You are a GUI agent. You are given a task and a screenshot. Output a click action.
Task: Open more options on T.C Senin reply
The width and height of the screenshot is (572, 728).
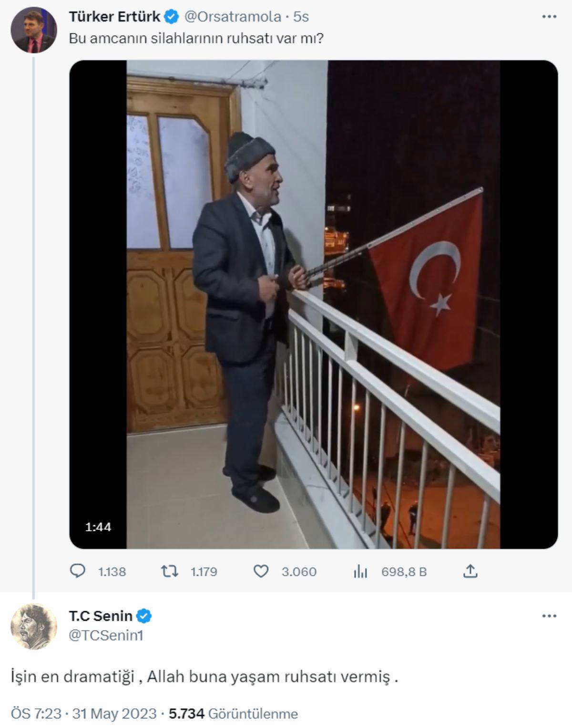549,616
